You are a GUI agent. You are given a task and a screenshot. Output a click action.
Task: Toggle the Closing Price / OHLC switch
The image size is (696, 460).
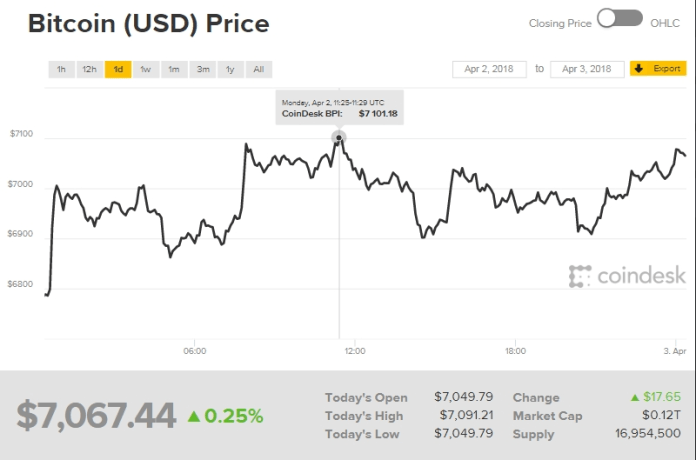[618, 18]
